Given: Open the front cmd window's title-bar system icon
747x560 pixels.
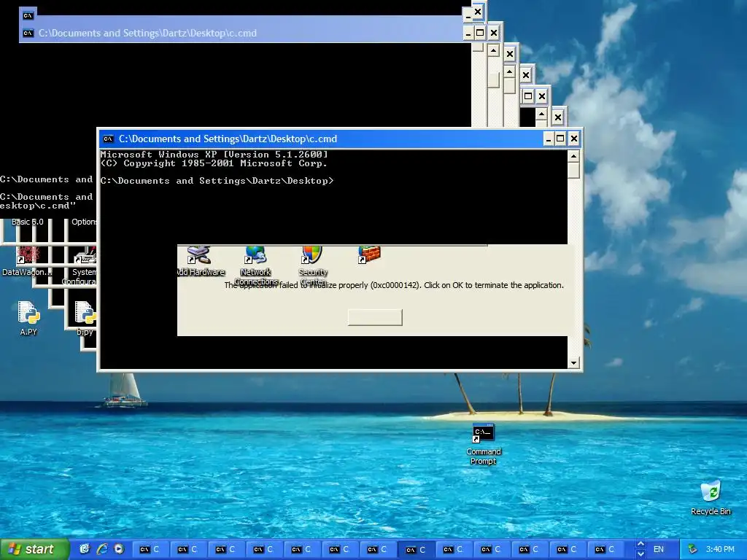Looking at the screenshot, I should [108, 139].
